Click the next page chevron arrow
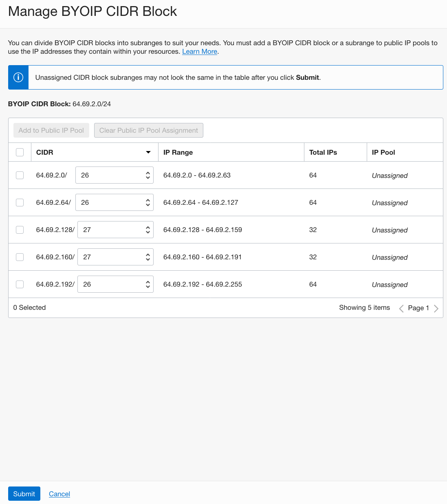This screenshot has height=504, width=447. [436, 308]
